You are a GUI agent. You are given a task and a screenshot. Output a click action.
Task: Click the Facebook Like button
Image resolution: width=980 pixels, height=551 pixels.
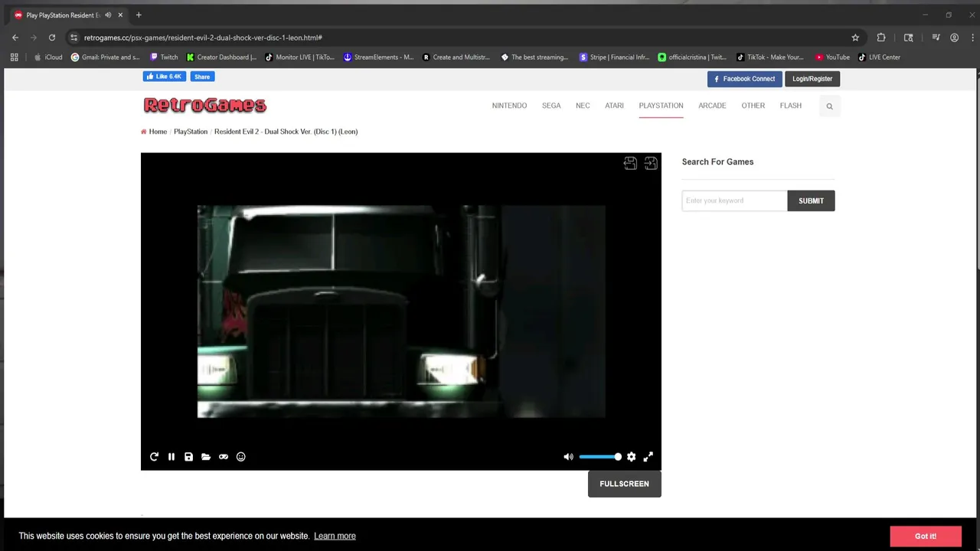pos(165,77)
